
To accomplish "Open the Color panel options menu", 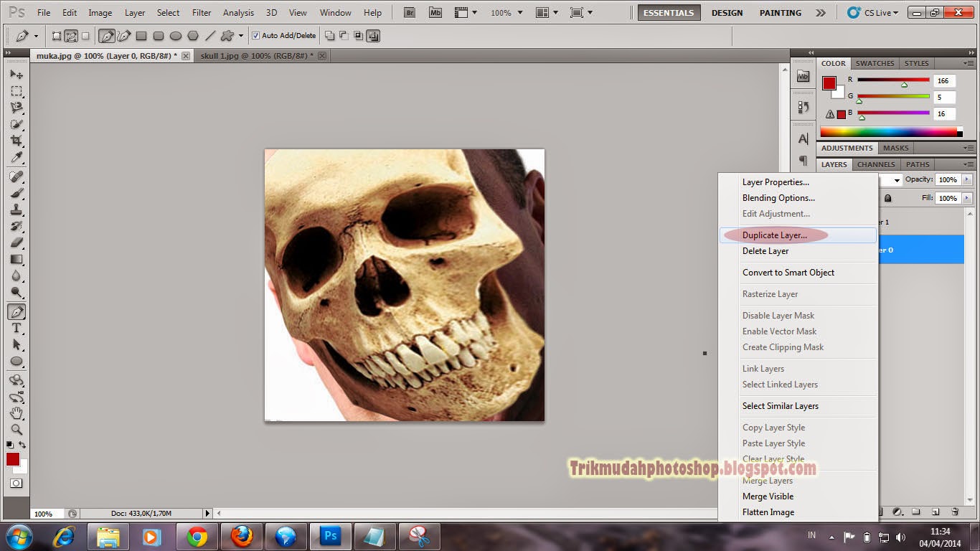I will (969, 64).
